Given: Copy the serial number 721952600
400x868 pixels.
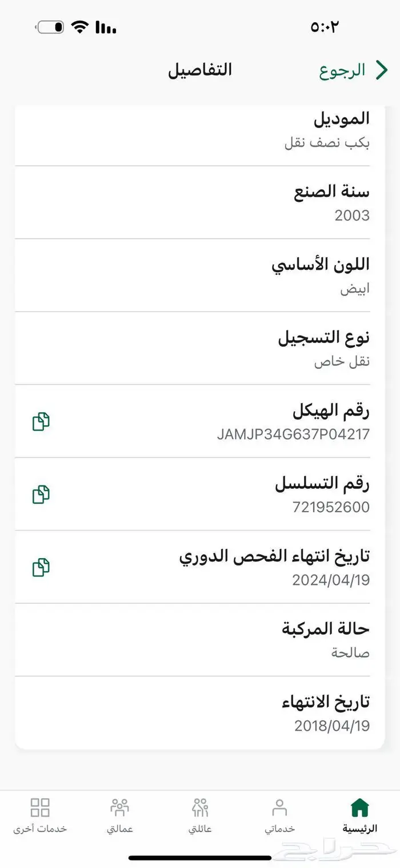Looking at the screenshot, I should coord(41,494).
